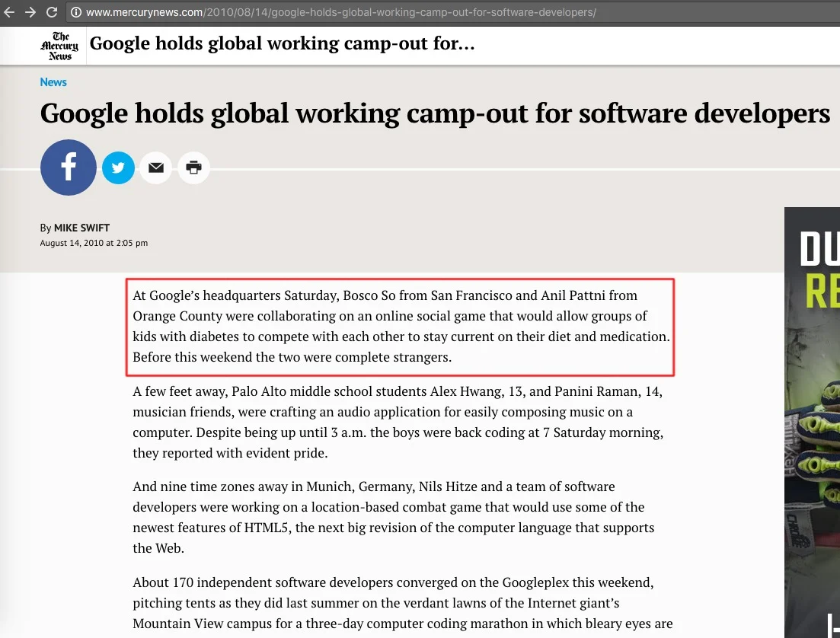Click paragraph starting 'A few feet away, Palo Alto'
This screenshot has height=638, width=840.
pos(398,422)
